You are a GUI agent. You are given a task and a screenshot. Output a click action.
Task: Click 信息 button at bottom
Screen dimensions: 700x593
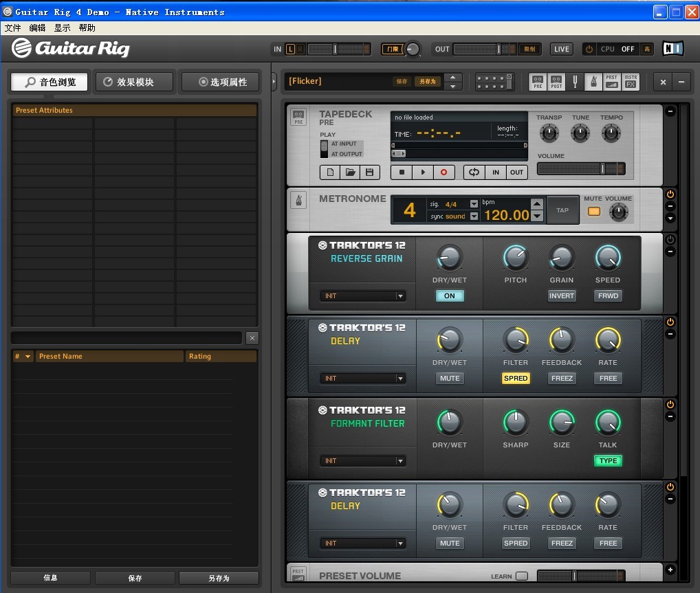[x=50, y=578]
